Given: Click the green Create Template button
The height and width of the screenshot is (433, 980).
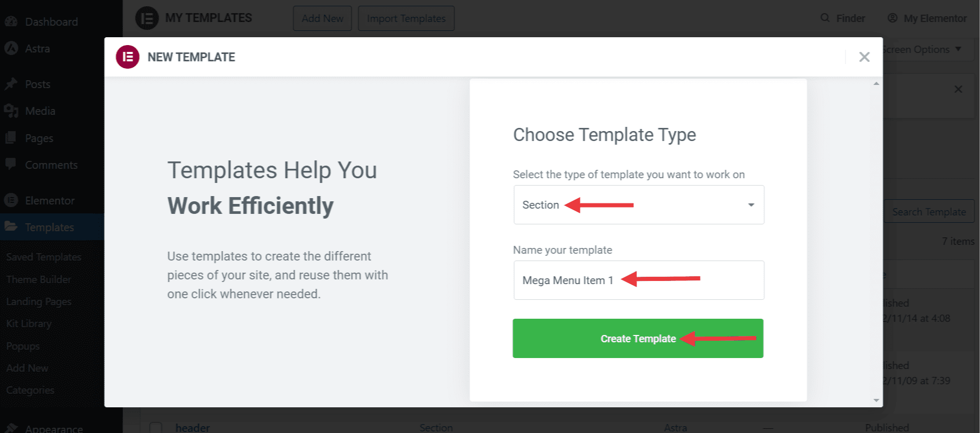Looking at the screenshot, I should point(638,339).
